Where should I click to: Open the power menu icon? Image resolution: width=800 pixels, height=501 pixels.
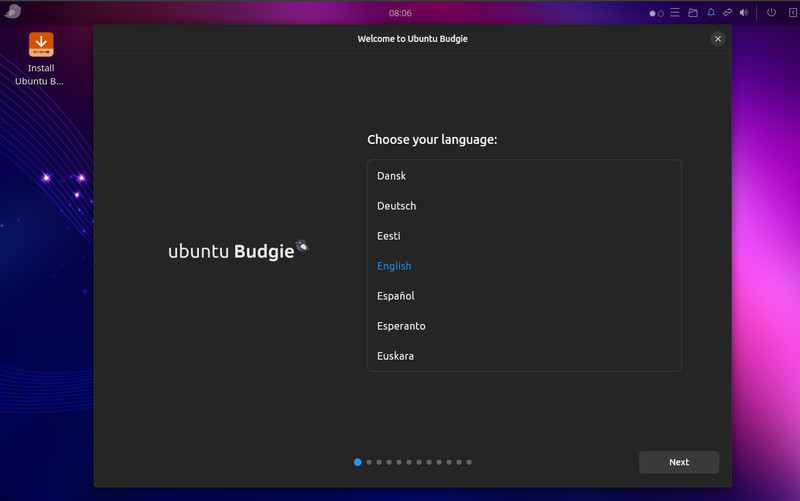[771, 13]
